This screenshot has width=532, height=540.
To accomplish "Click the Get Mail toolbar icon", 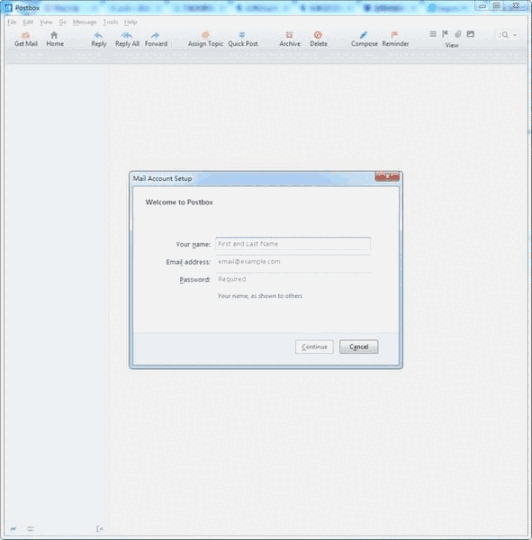I will coord(25,35).
